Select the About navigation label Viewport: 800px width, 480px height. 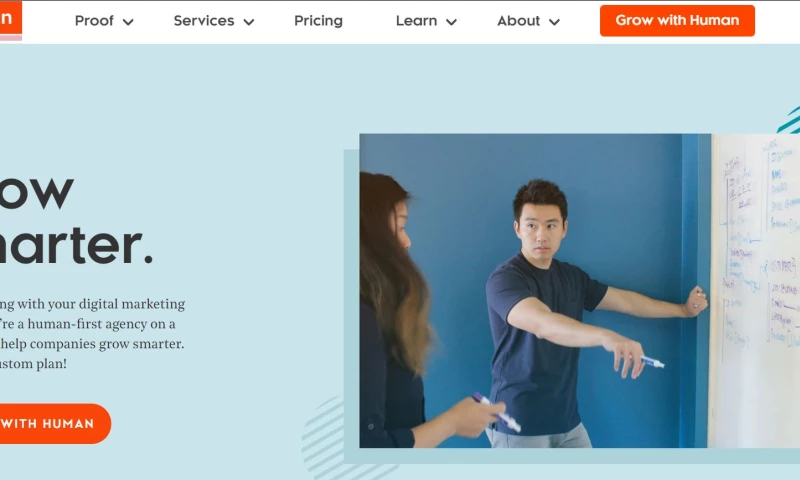click(518, 21)
